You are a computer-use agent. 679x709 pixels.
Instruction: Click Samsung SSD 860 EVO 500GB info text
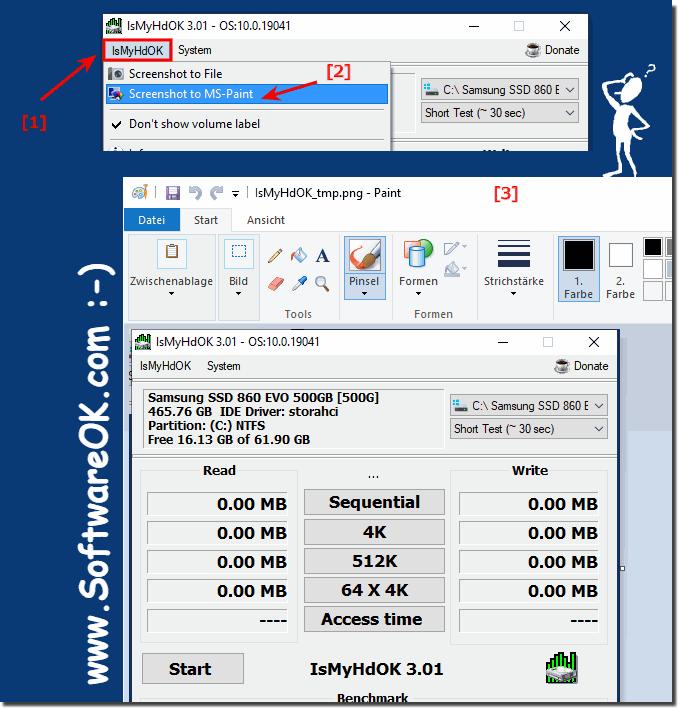[x=264, y=398]
